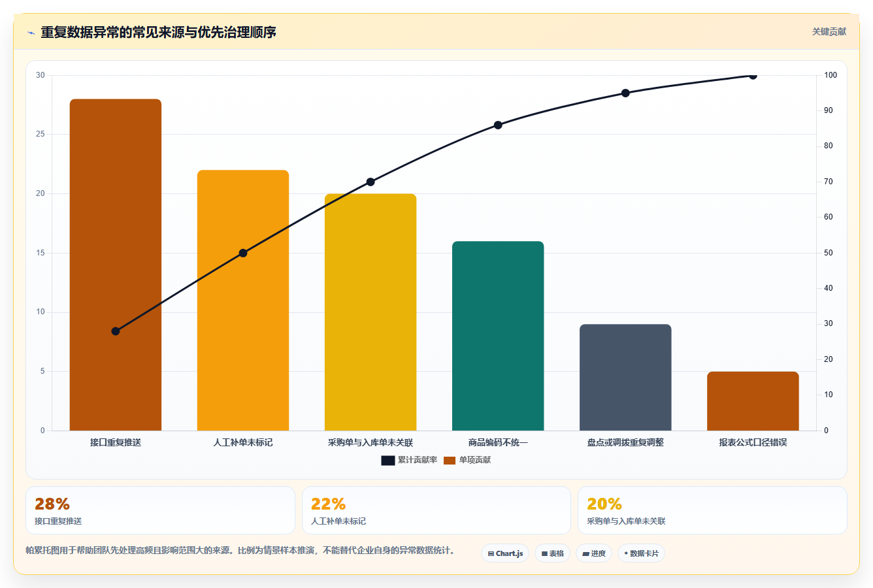The image size is (873, 588).
Task: Click the chart title 重复数据异常的常见来源与优先治理顺序
Action: (x=158, y=32)
